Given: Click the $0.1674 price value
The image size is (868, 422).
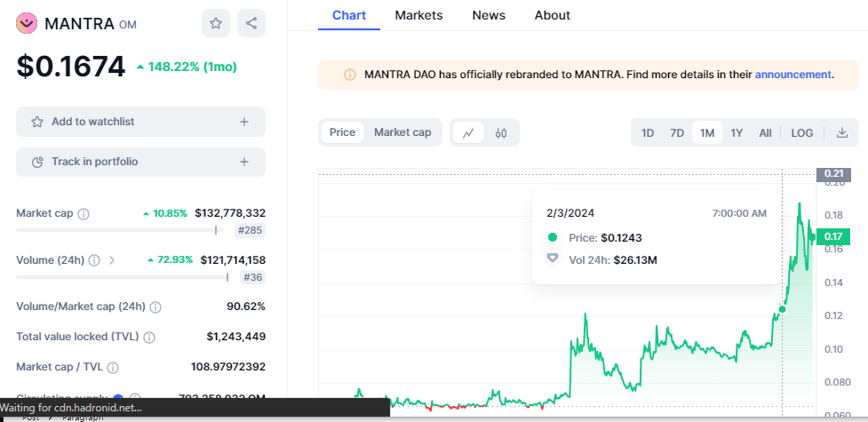Looking at the screenshot, I should pyautogui.click(x=71, y=67).
